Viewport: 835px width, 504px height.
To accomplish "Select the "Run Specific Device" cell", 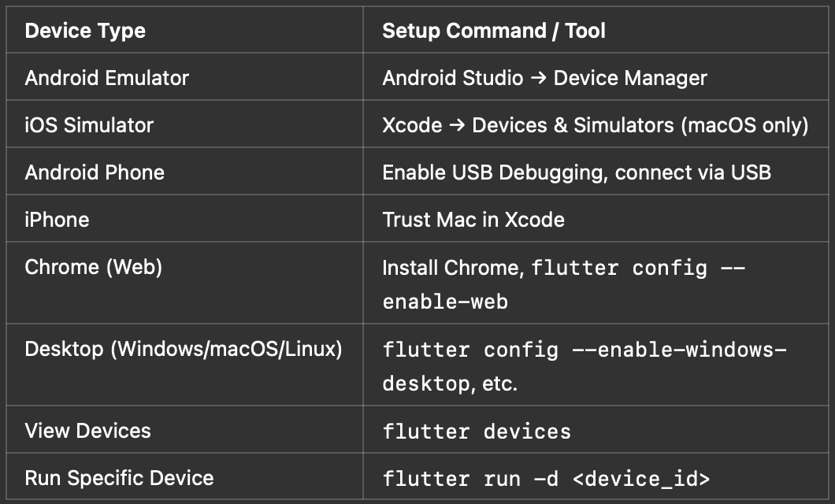I will pos(119,478).
